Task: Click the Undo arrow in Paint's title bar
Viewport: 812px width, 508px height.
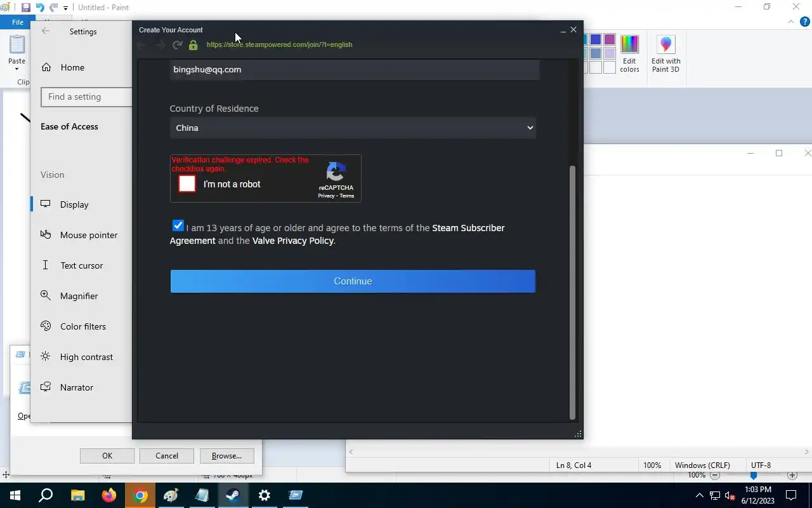Action: pos(40,8)
